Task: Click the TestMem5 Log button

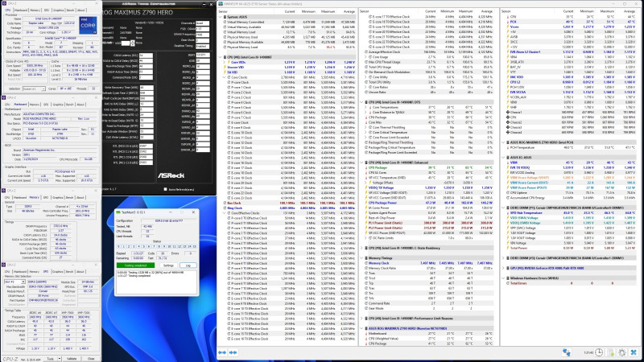Action: (x=188, y=265)
